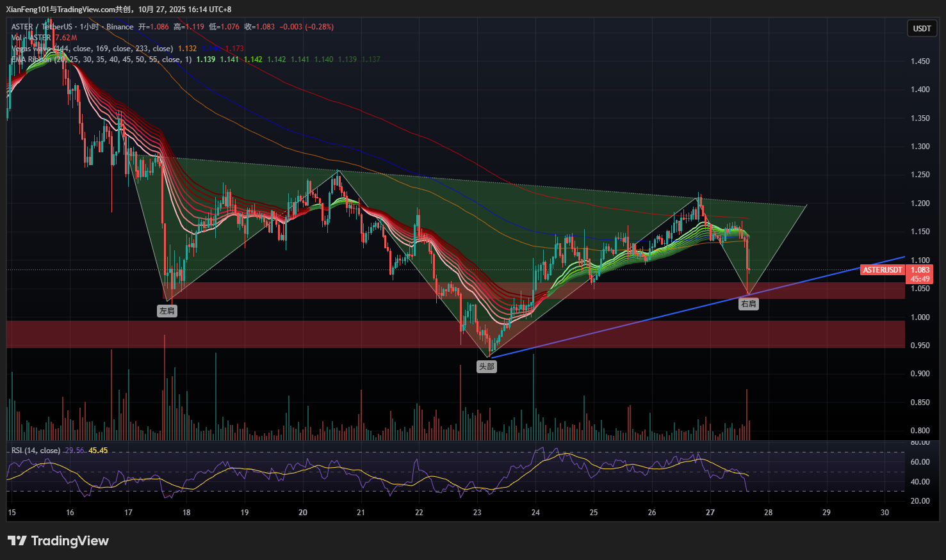Image resolution: width=946 pixels, height=560 pixels.
Task: Click the 1.450 price scale label
Action: click(x=920, y=61)
